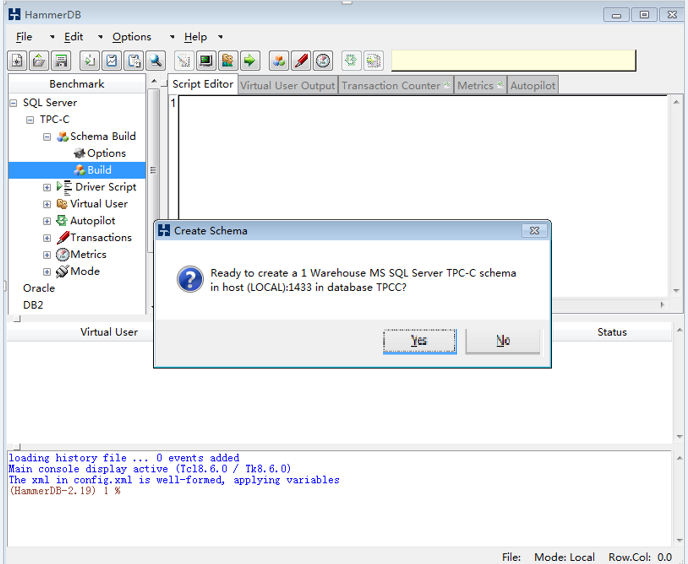Open the dropdown arrow after Help
Viewport: 688px width, 564px height.
click(x=221, y=37)
